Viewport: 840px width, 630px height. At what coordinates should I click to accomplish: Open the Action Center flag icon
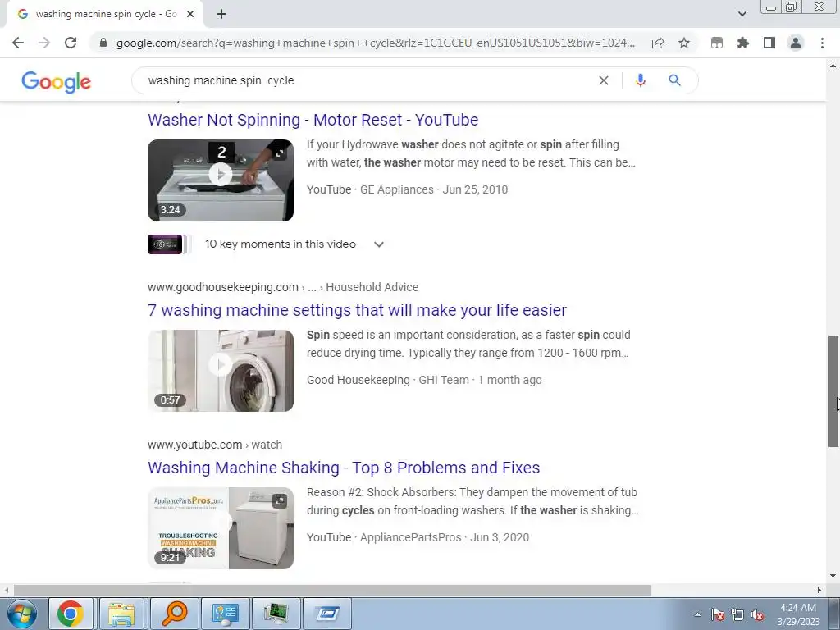click(717, 614)
